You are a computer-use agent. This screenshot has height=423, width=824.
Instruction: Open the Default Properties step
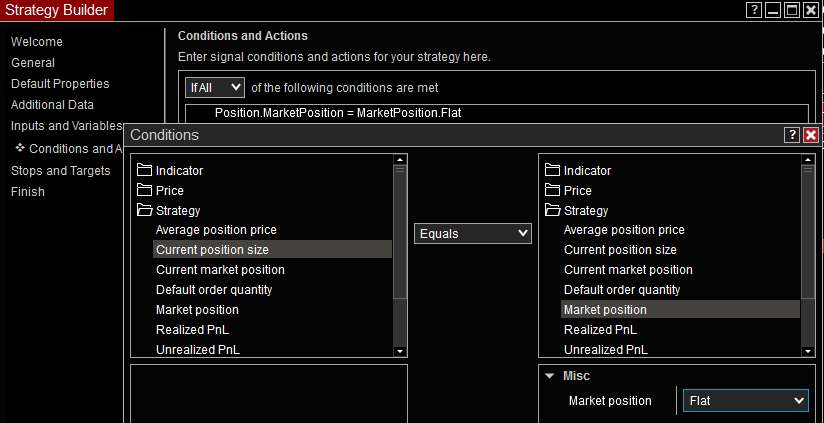(x=60, y=84)
